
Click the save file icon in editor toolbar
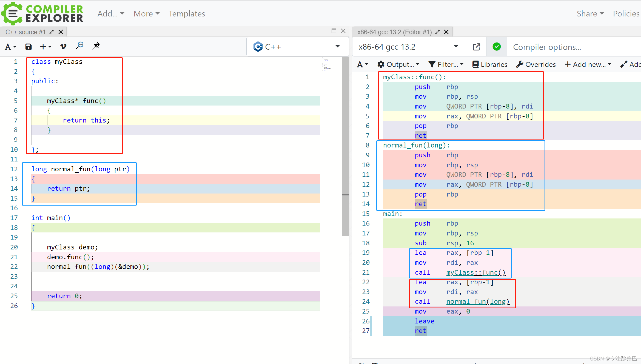[29, 47]
